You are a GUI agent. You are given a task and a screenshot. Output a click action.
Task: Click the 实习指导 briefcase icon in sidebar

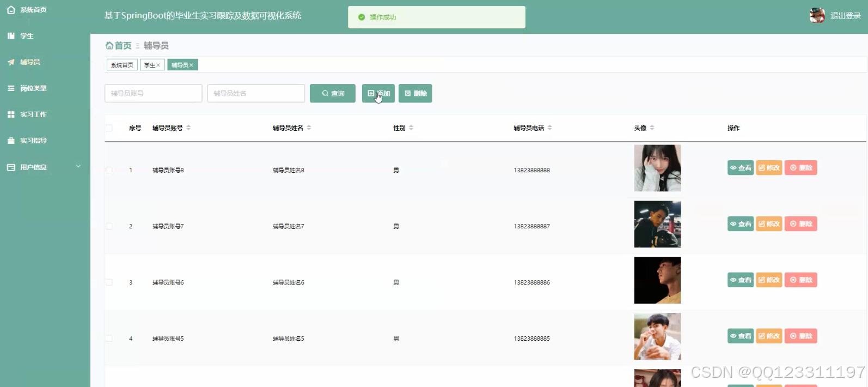(x=11, y=141)
